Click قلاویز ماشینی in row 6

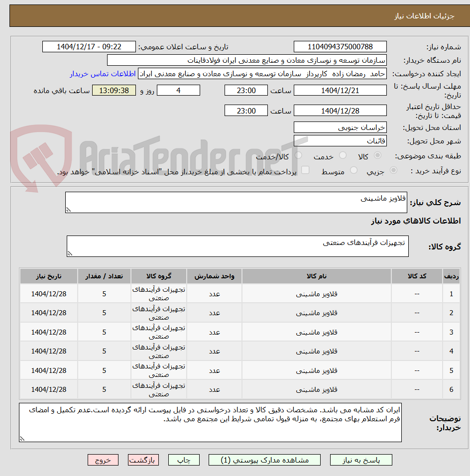(316, 389)
